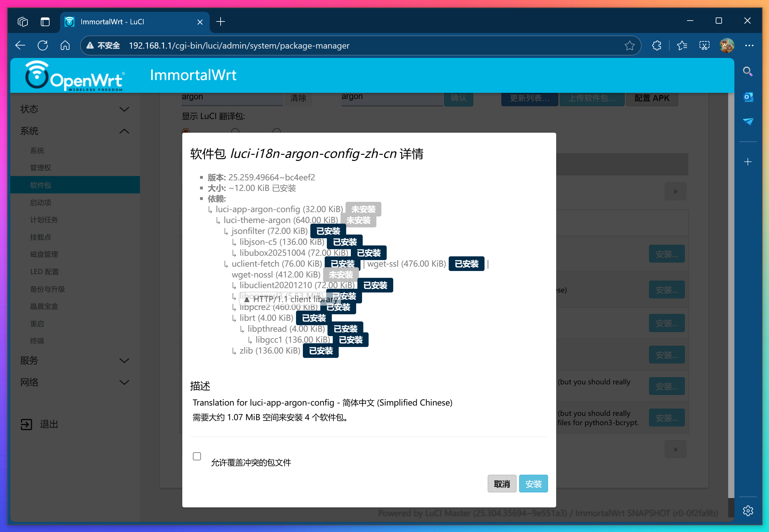769x532 pixels.
Task: Expand the 网络 menu section
Action: [x=75, y=382]
